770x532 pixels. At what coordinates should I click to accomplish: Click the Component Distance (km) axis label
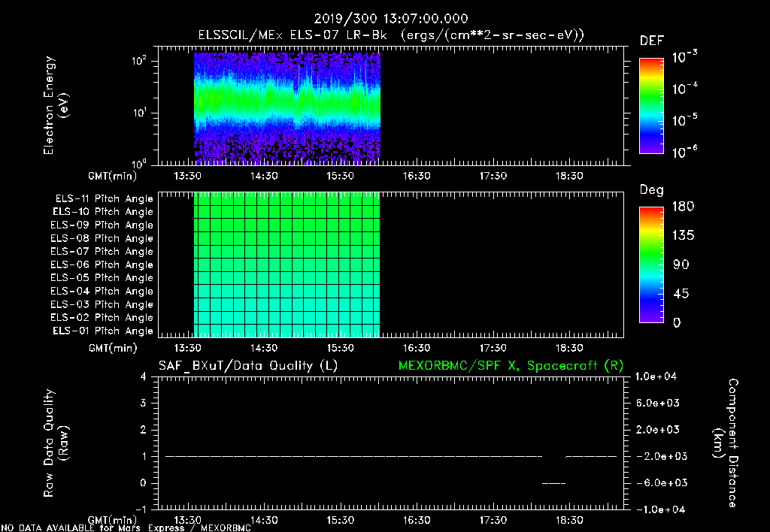tap(726, 443)
